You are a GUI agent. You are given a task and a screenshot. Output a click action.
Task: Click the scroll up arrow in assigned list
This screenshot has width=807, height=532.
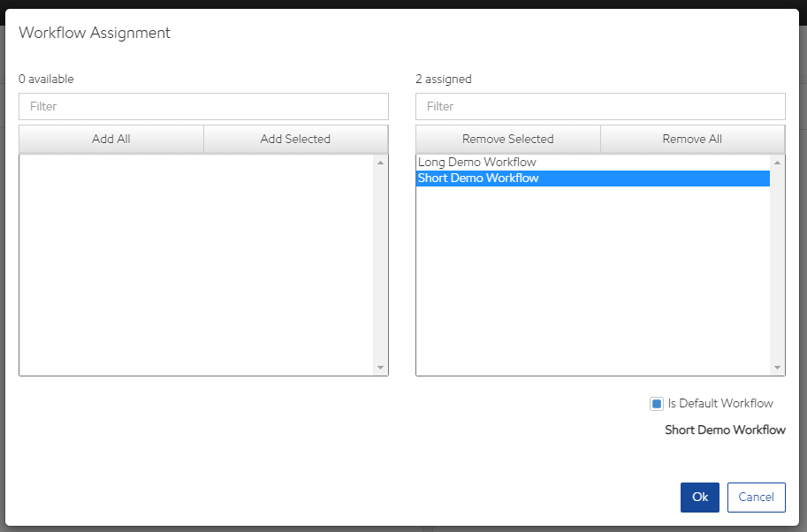point(777,163)
